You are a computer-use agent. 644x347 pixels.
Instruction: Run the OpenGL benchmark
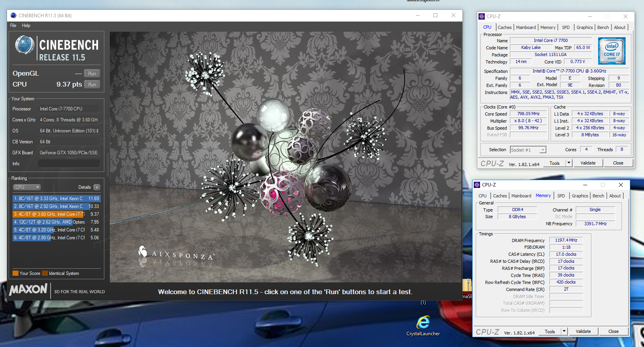[92, 73]
